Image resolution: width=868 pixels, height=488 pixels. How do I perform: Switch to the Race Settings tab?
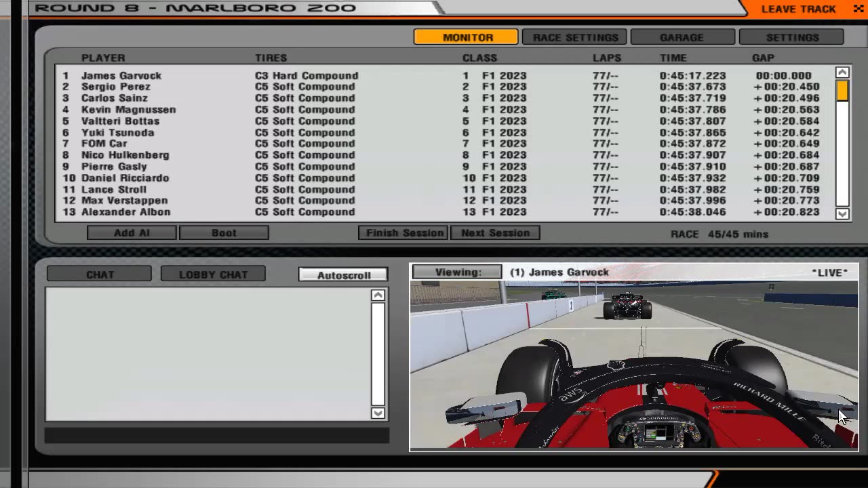point(575,37)
